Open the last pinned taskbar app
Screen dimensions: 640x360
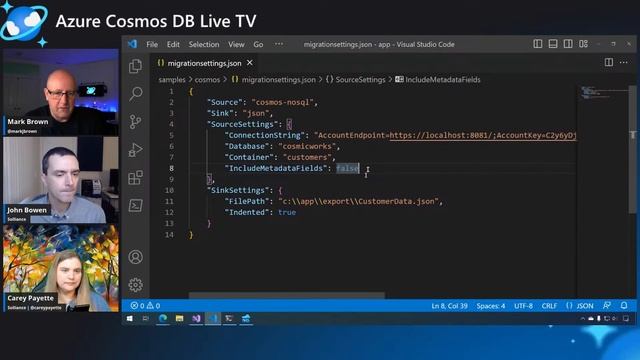[246, 319]
